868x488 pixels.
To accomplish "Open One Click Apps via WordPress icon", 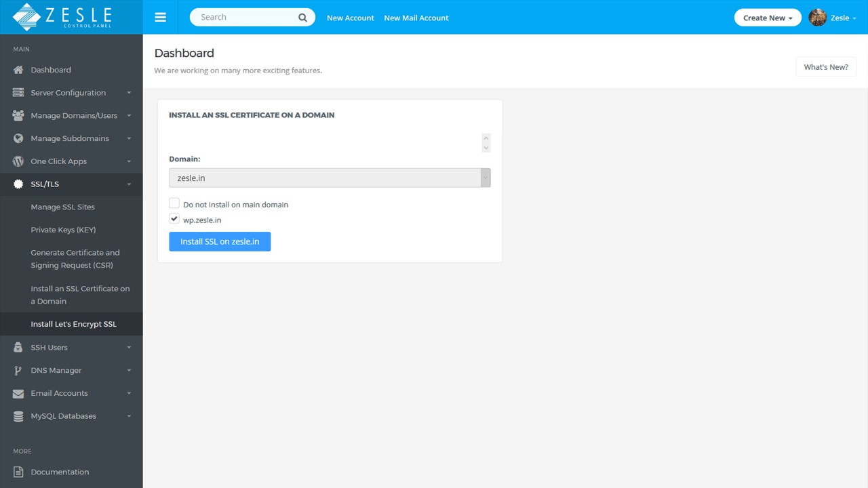I will 18,161.
